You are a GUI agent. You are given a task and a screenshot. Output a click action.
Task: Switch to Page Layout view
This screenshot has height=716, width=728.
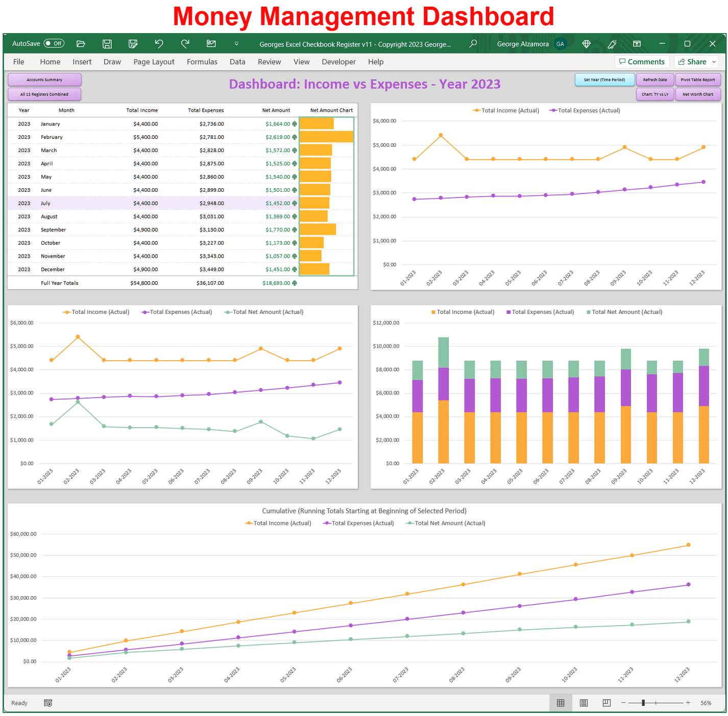click(x=583, y=703)
